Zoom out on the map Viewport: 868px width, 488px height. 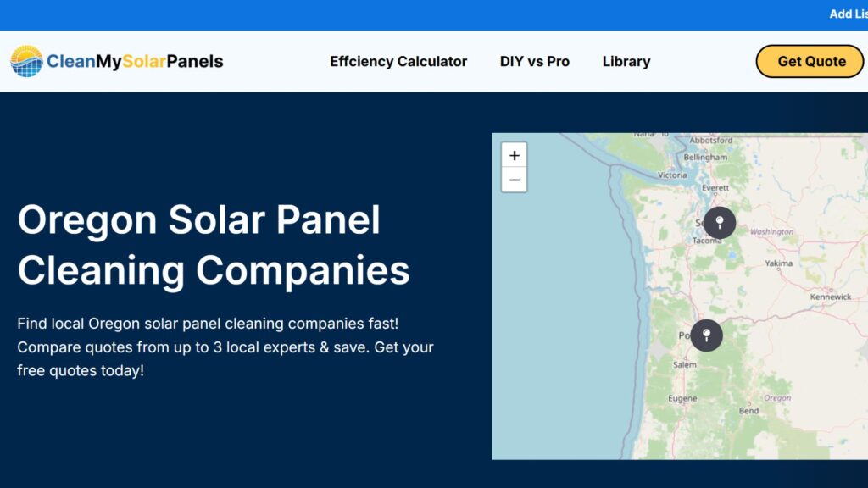pyautogui.click(x=515, y=180)
